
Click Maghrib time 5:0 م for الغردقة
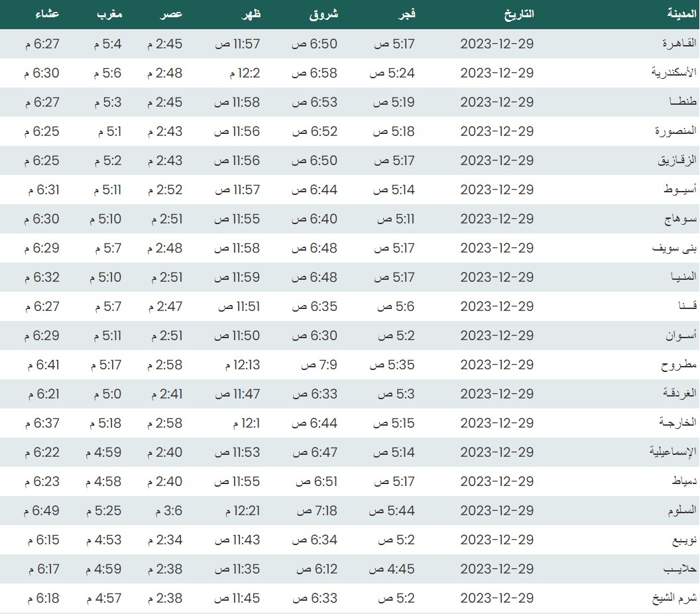[107, 394]
